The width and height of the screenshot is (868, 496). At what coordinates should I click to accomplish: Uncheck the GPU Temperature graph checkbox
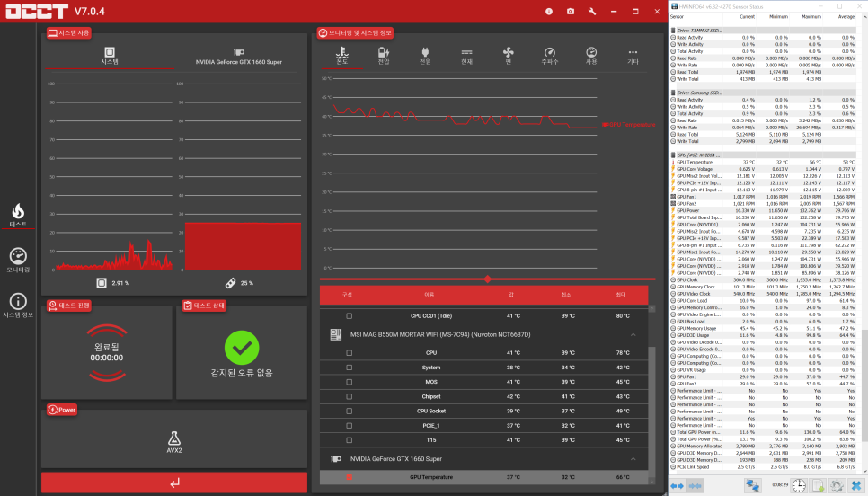click(x=349, y=477)
